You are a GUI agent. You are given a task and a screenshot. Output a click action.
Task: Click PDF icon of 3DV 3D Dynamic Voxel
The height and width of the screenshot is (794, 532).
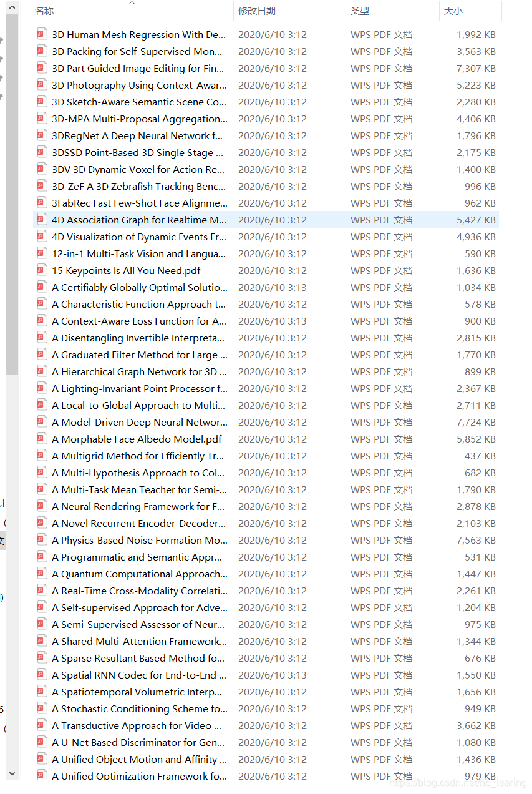pyautogui.click(x=41, y=169)
